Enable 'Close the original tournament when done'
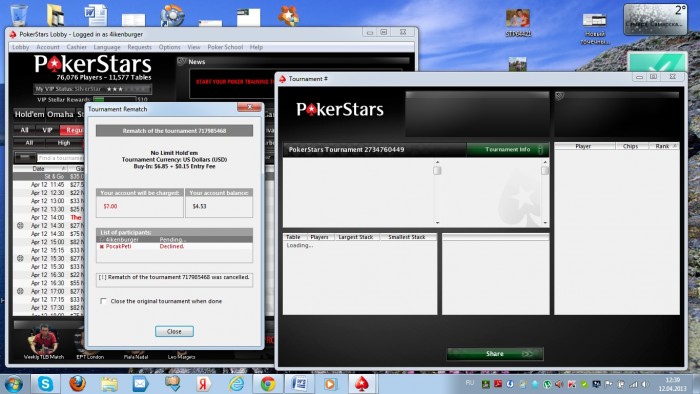The image size is (700, 394). (104, 301)
